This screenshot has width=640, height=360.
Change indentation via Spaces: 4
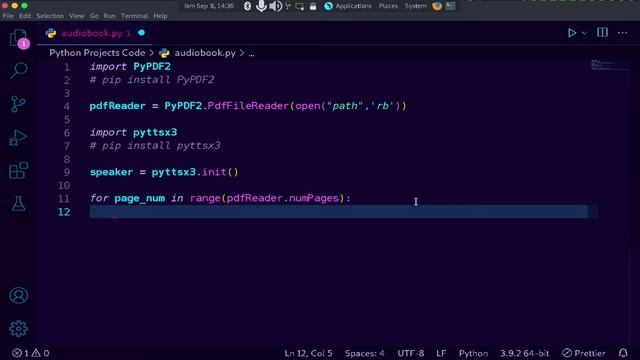pos(364,353)
